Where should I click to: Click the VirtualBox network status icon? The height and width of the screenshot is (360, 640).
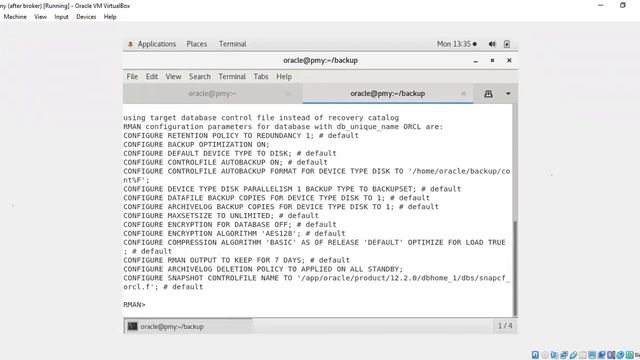564,355
